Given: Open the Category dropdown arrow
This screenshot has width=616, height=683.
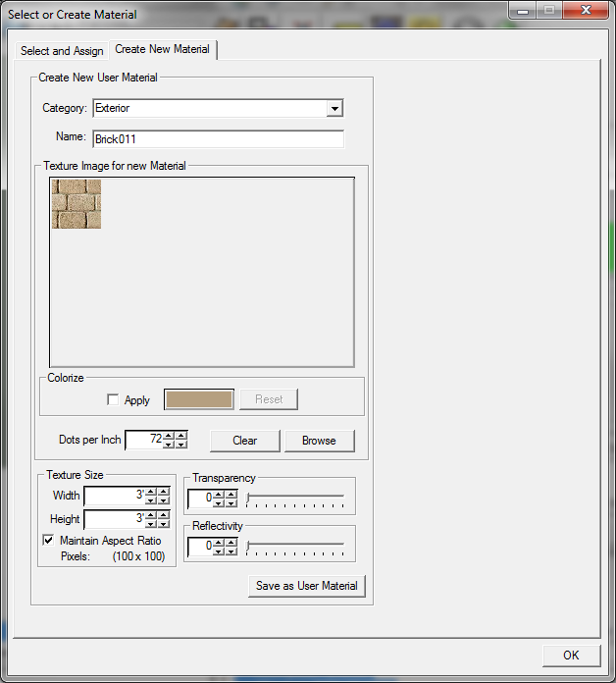Looking at the screenshot, I should click(x=334, y=109).
